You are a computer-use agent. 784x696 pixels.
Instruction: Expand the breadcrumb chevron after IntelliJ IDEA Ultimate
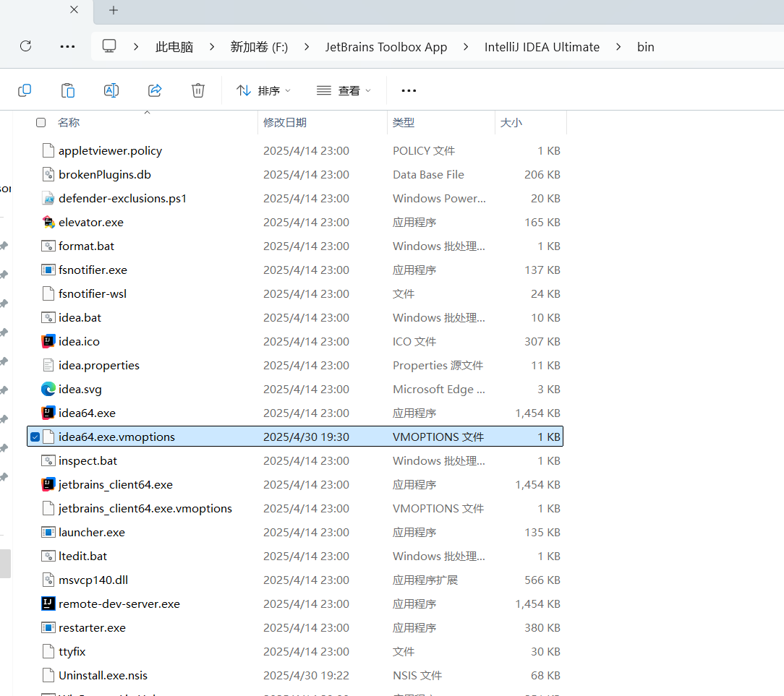point(618,46)
